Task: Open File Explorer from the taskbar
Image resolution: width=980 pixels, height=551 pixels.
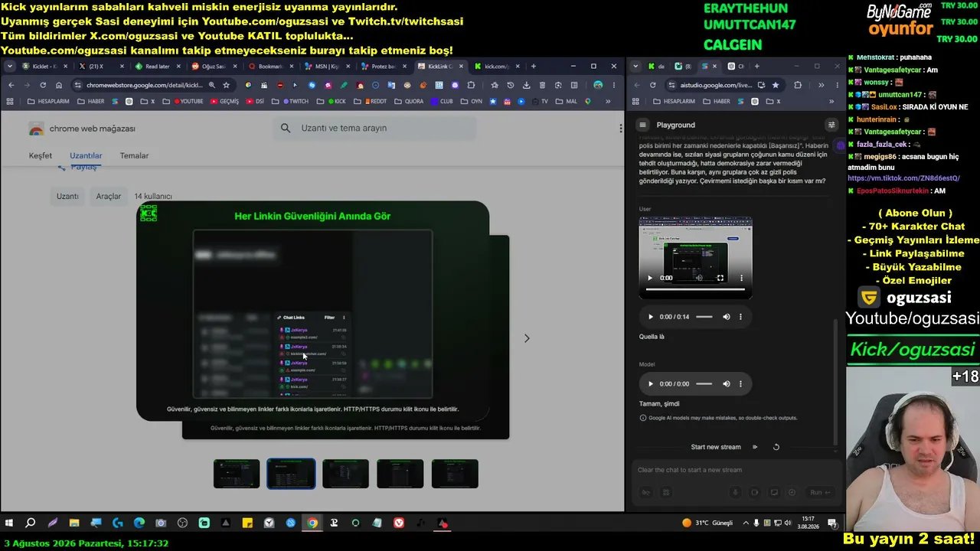Action: point(74,523)
